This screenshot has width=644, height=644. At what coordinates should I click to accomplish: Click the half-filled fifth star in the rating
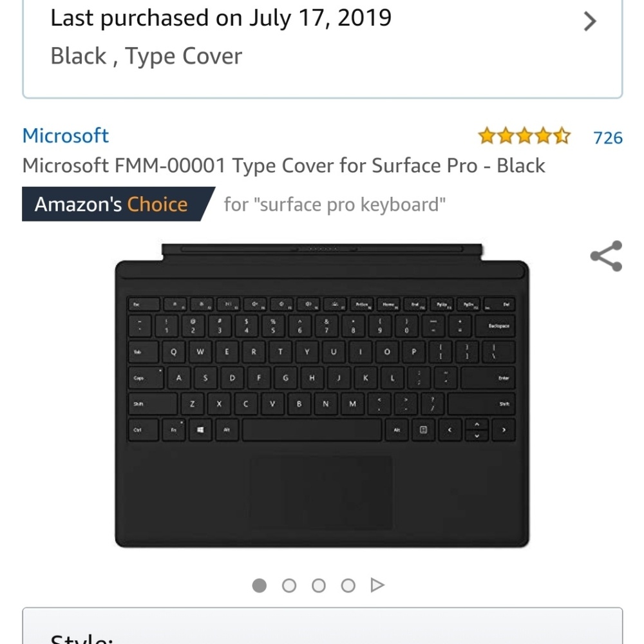563,136
